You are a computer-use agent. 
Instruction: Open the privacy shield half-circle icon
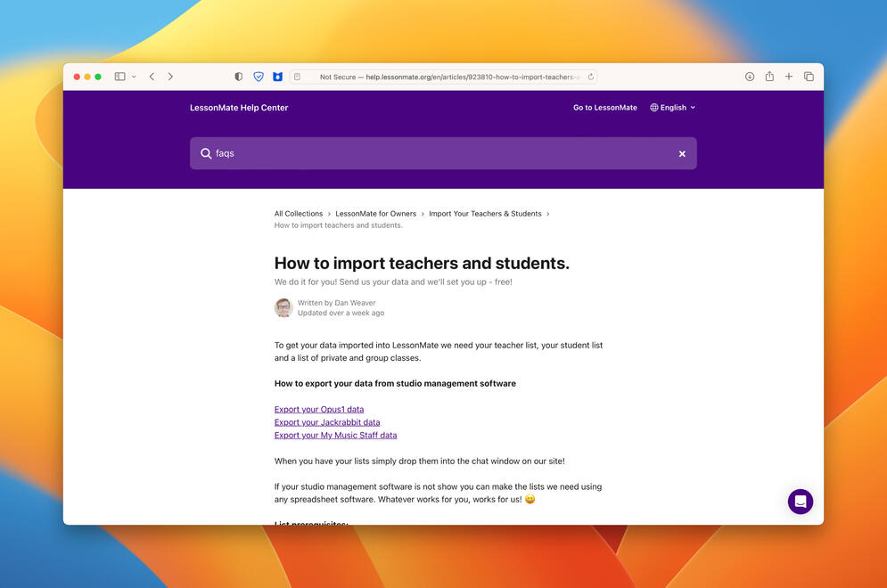pos(239,77)
